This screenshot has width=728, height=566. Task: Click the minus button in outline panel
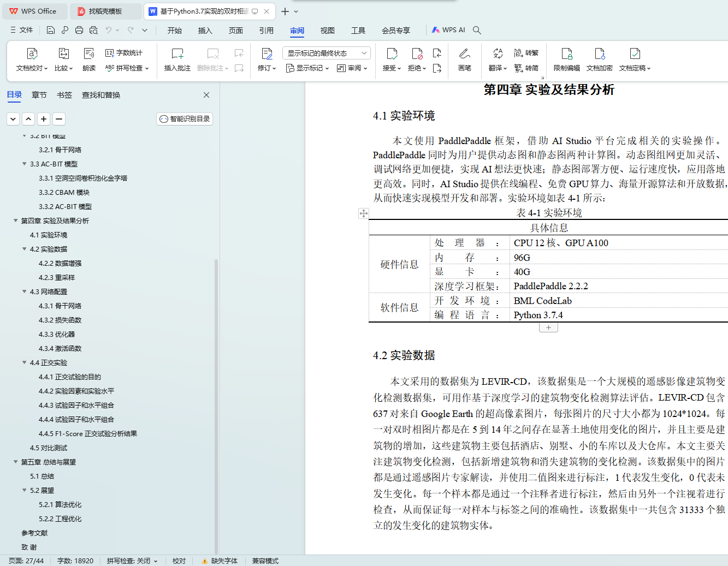59,118
